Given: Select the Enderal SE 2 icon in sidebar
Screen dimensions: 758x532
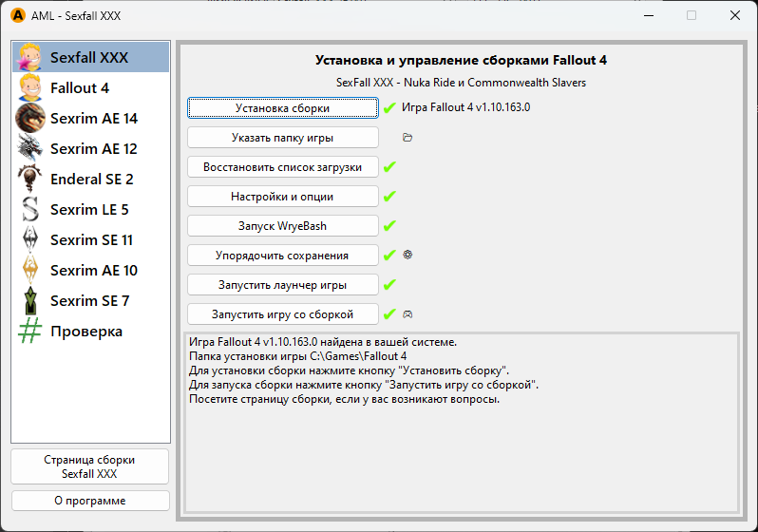Looking at the screenshot, I should [30, 180].
